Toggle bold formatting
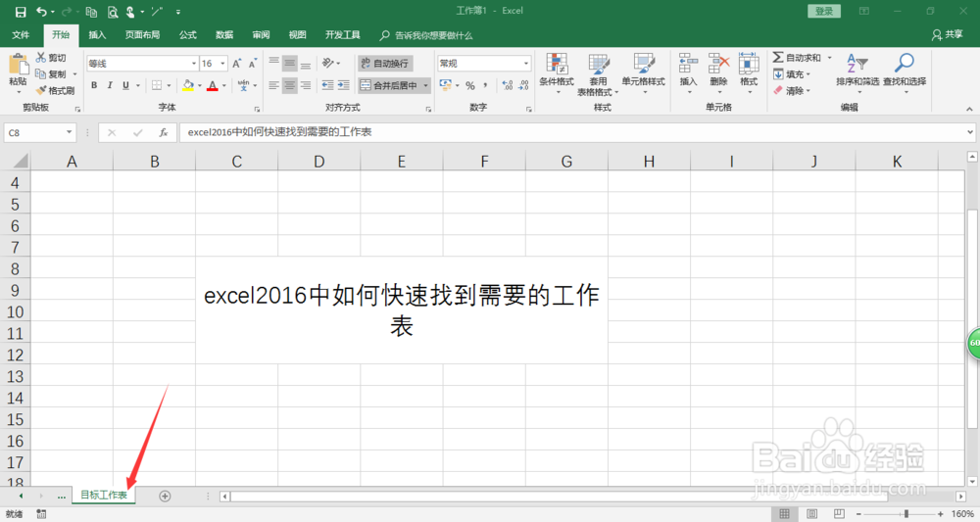The height and width of the screenshot is (522, 980). (x=94, y=85)
